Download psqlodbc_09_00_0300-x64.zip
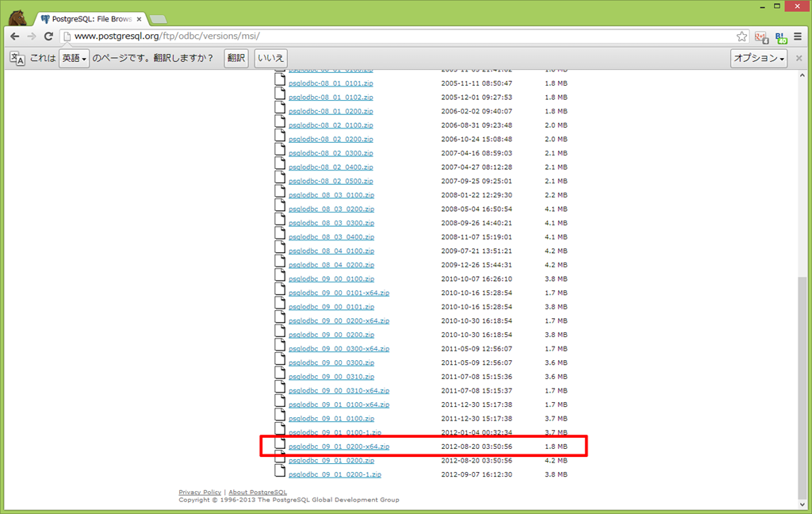Viewport: 812px width, 514px height. click(x=339, y=349)
